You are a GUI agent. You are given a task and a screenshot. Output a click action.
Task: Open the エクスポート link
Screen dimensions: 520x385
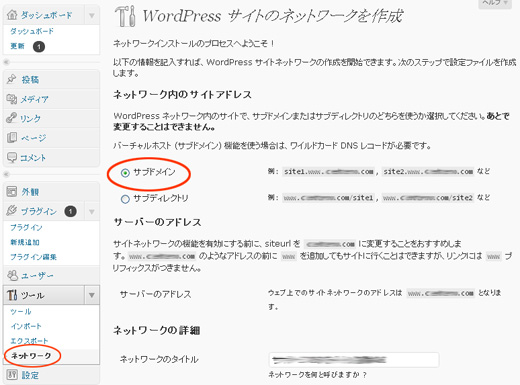[x=29, y=341]
